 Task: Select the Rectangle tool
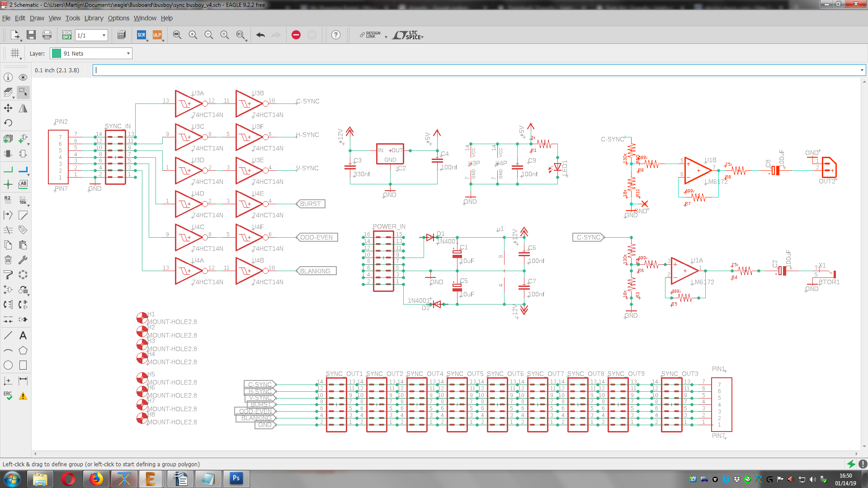[23, 365]
